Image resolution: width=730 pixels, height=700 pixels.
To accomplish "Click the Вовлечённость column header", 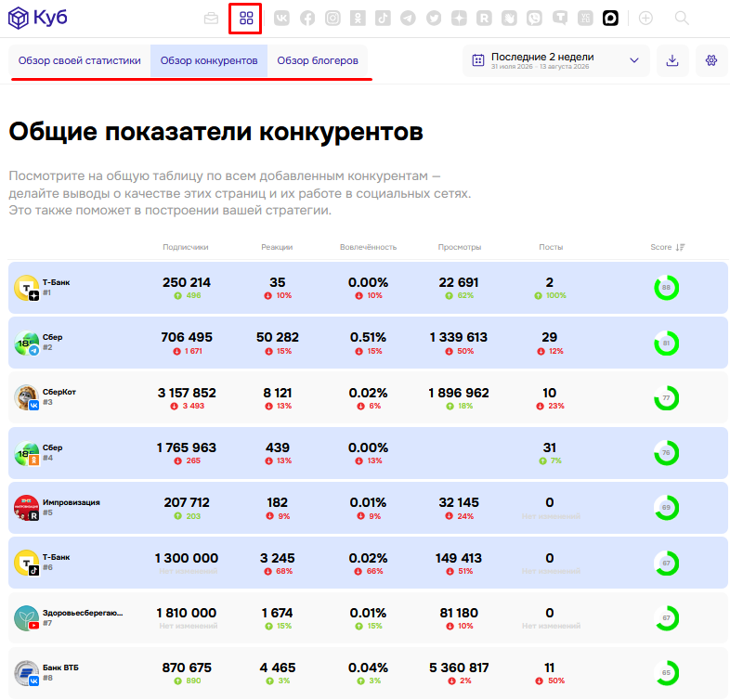I will (x=369, y=247).
